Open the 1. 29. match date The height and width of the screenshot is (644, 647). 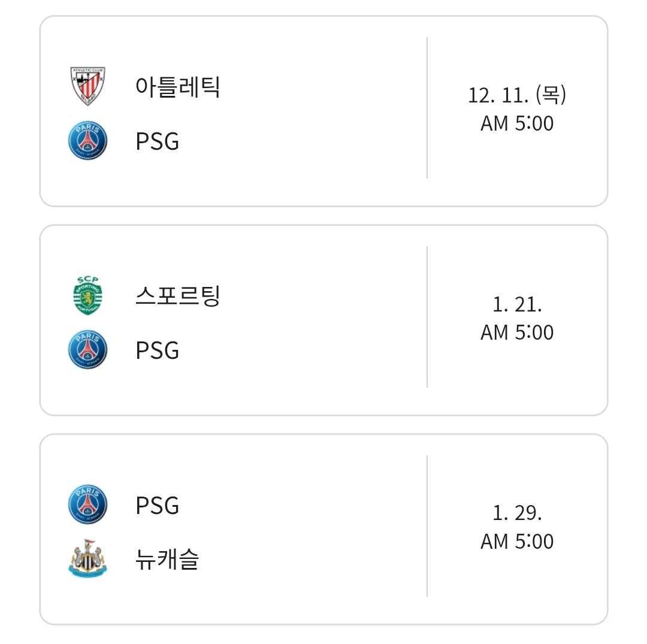517,513
